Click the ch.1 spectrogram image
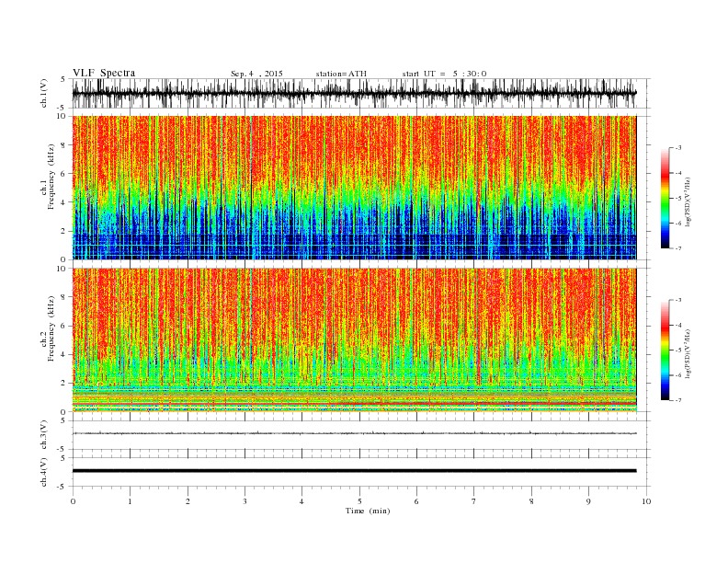The height and width of the screenshot is (563, 728). coord(354,188)
